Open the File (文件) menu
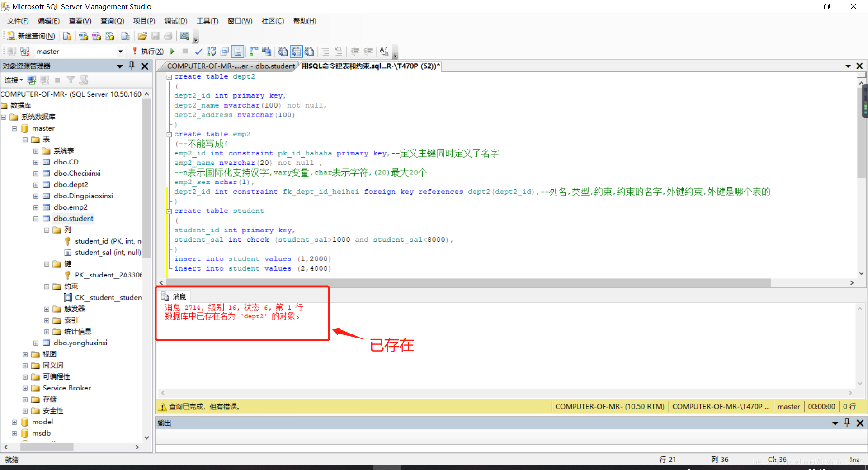Image resolution: width=868 pixels, height=470 pixels. tap(18, 21)
